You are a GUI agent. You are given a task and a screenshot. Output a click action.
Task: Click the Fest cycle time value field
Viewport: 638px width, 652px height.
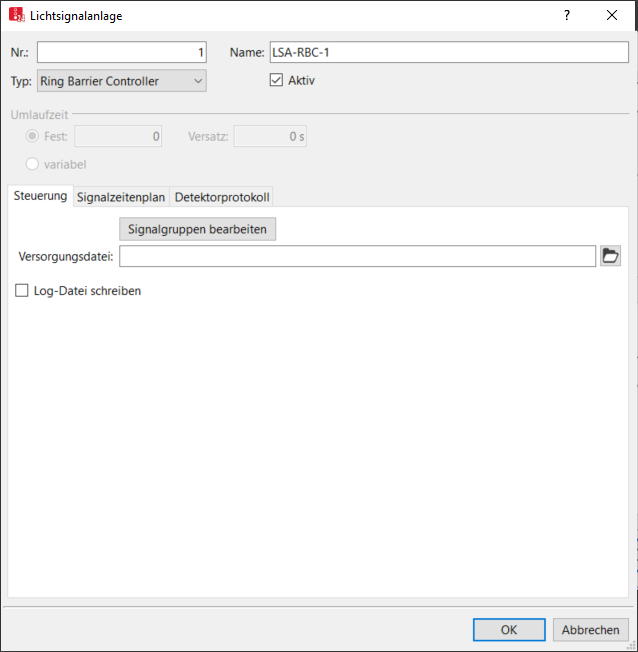[118, 136]
